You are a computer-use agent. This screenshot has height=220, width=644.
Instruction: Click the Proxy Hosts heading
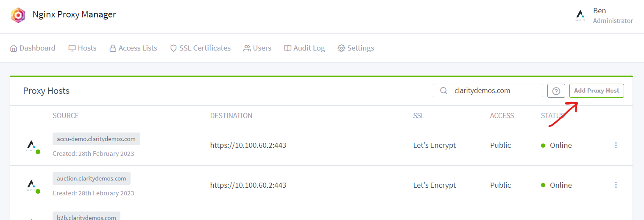46,91
